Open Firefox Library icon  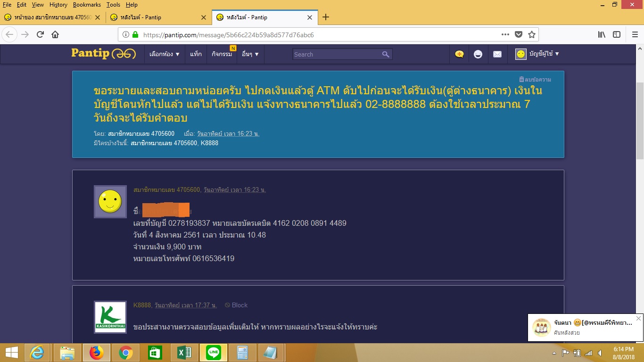[x=602, y=34]
